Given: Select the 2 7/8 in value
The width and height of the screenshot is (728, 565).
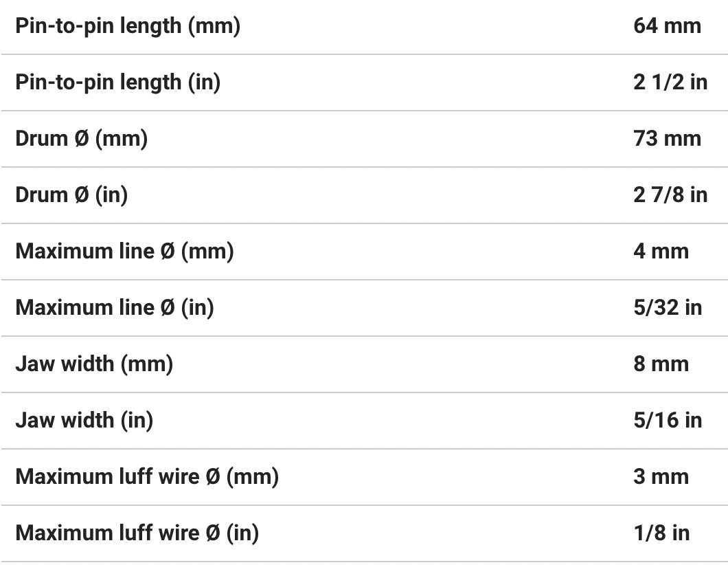Looking at the screenshot, I should click(670, 195).
